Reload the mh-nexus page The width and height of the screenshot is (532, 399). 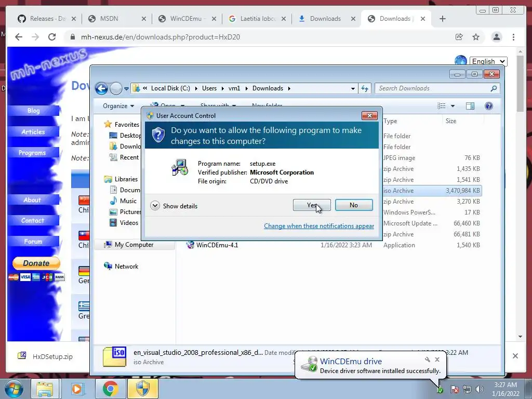click(x=52, y=37)
